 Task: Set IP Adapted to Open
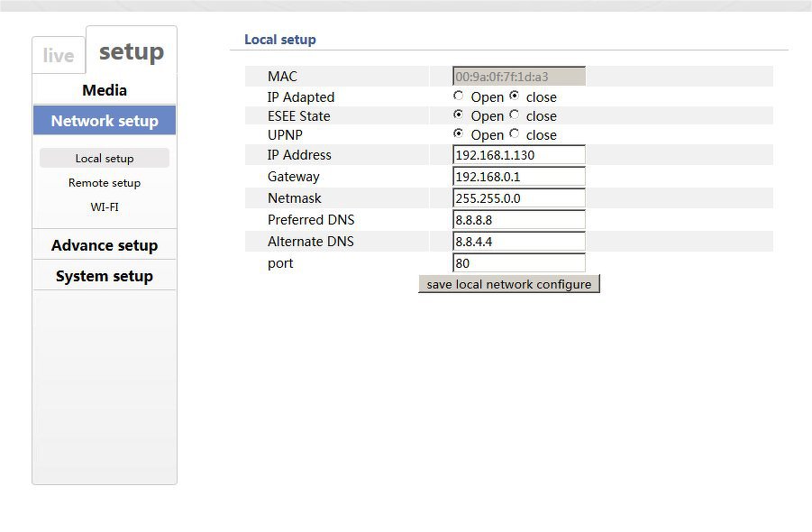coord(459,96)
